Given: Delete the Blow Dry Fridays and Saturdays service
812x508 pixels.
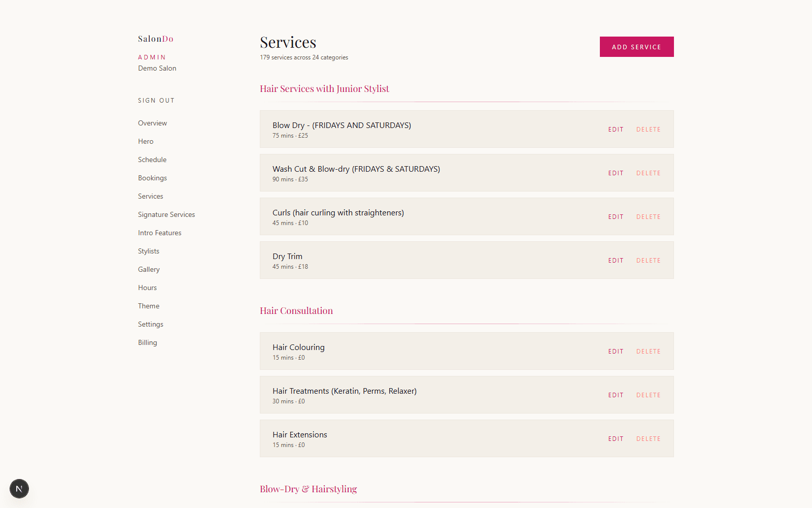Looking at the screenshot, I should pos(649,130).
